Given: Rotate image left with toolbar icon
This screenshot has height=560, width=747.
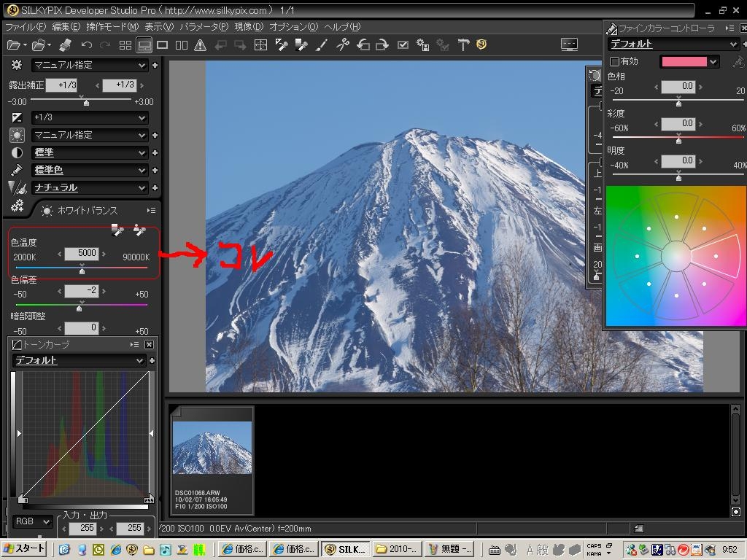Looking at the screenshot, I should [363, 45].
